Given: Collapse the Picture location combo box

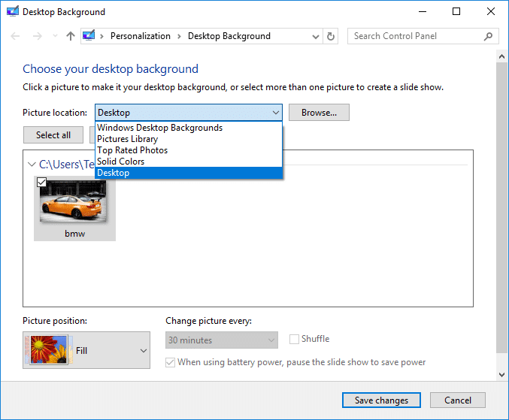Looking at the screenshot, I should coord(189,113).
